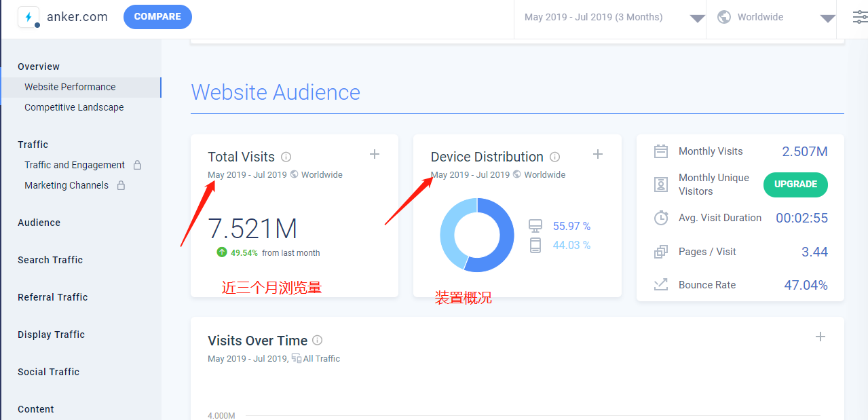Click the green UPGRADE button

coord(795,184)
